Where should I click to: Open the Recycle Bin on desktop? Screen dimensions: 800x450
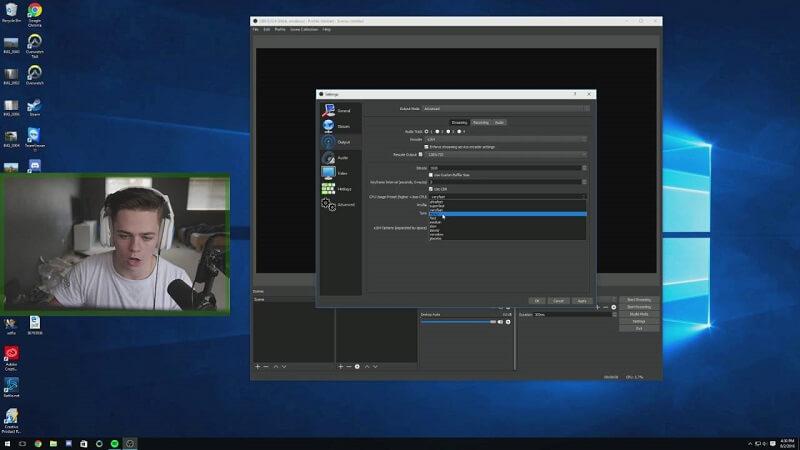11,13
